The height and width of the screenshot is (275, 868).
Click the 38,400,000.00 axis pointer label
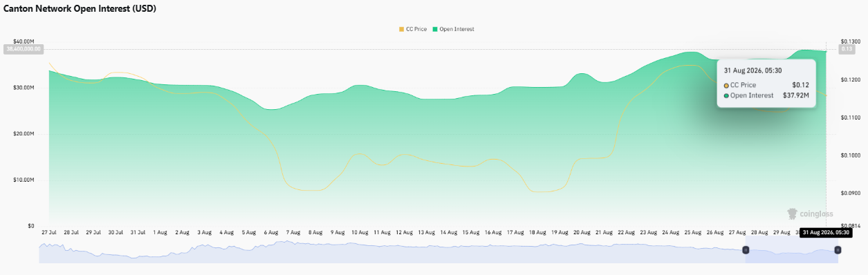(24, 49)
